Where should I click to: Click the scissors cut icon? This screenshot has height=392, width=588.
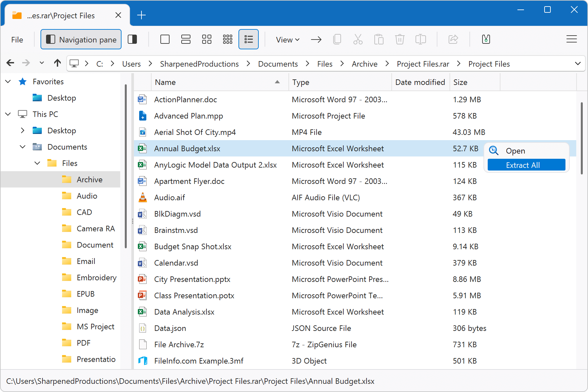point(358,40)
